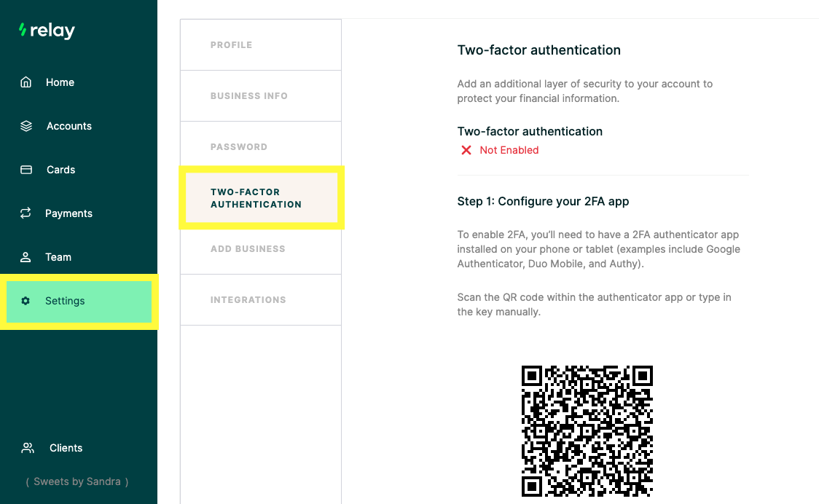Click the Settings gear icon
This screenshot has height=504, width=819.
click(26, 301)
